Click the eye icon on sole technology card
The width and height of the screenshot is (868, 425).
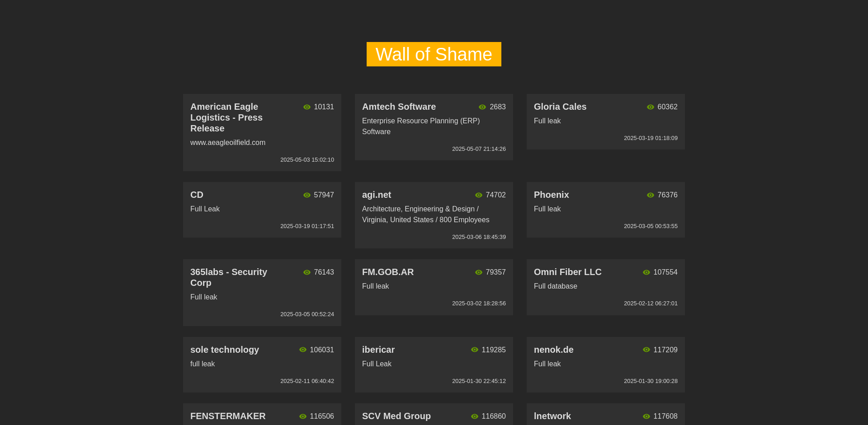click(303, 350)
